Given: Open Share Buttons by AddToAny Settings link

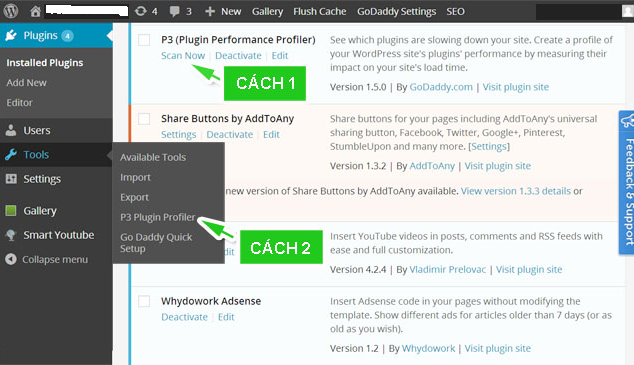Looking at the screenshot, I should click(178, 135).
